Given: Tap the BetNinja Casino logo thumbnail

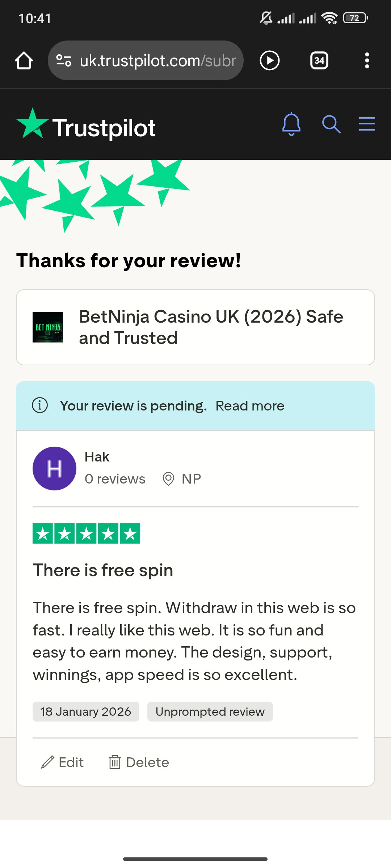Looking at the screenshot, I should (x=48, y=327).
